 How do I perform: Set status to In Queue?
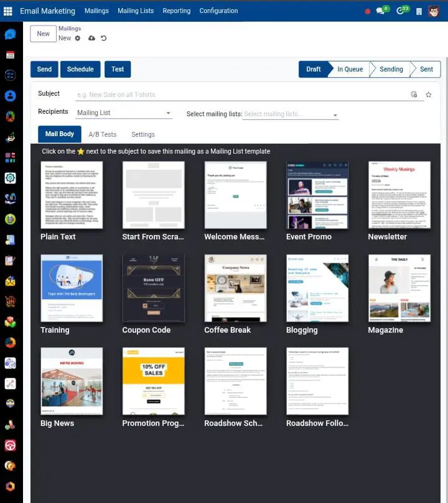tap(350, 69)
